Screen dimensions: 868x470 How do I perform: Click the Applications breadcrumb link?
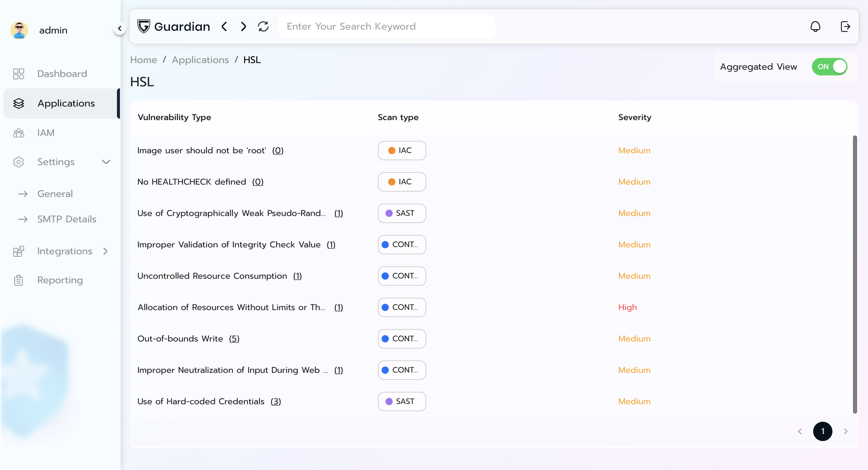point(200,60)
